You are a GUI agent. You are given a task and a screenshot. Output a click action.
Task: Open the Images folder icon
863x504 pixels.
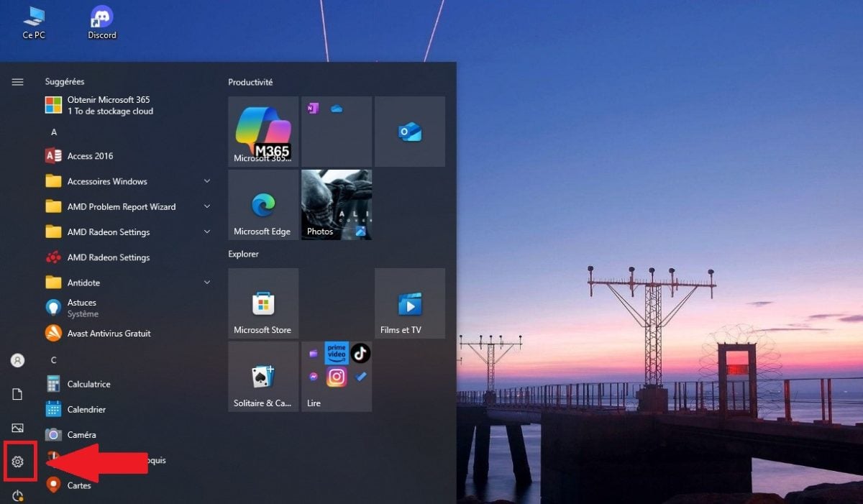18,427
